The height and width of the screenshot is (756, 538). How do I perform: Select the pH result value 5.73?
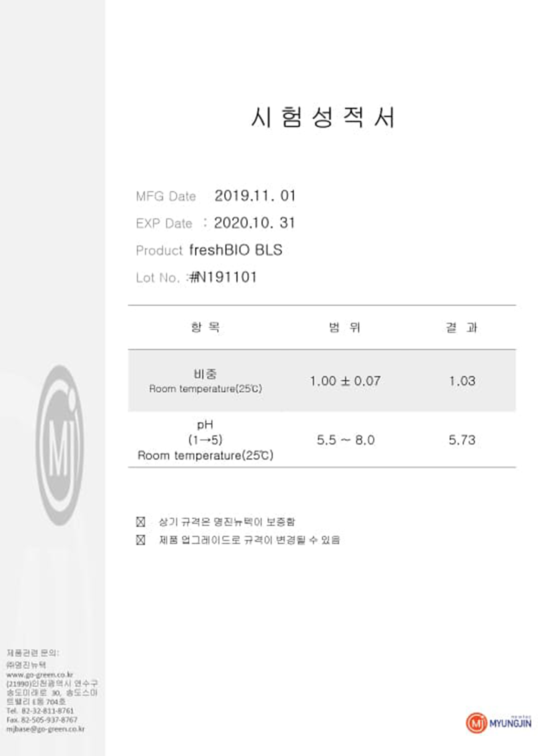(x=462, y=440)
